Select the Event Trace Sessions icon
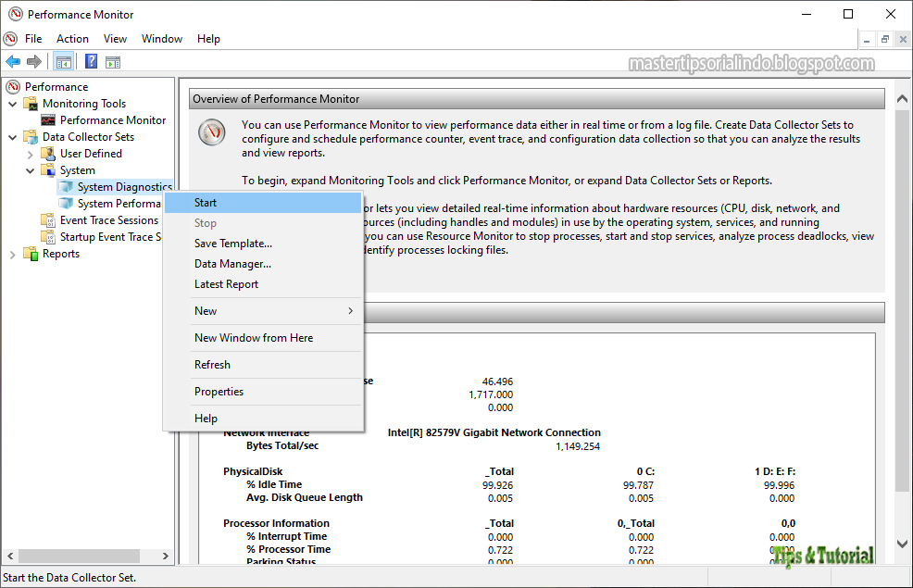Screen dimensions: 913x588 coord(47,220)
